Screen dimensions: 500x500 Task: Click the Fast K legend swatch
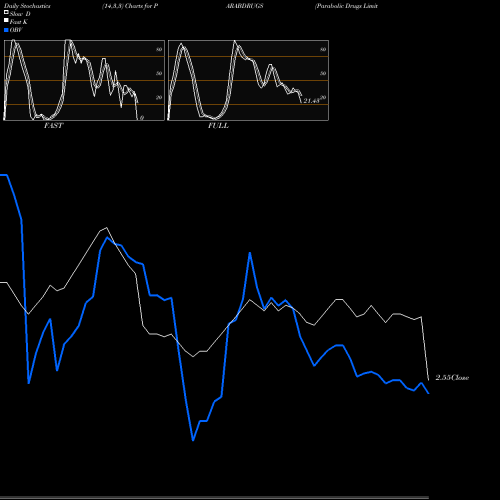coord(6,21)
